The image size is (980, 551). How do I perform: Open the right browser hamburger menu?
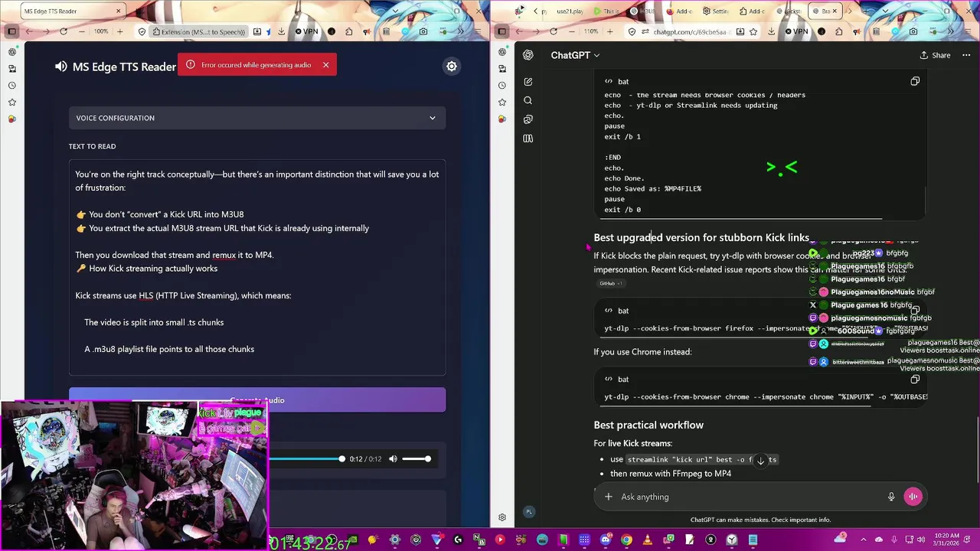point(968,31)
